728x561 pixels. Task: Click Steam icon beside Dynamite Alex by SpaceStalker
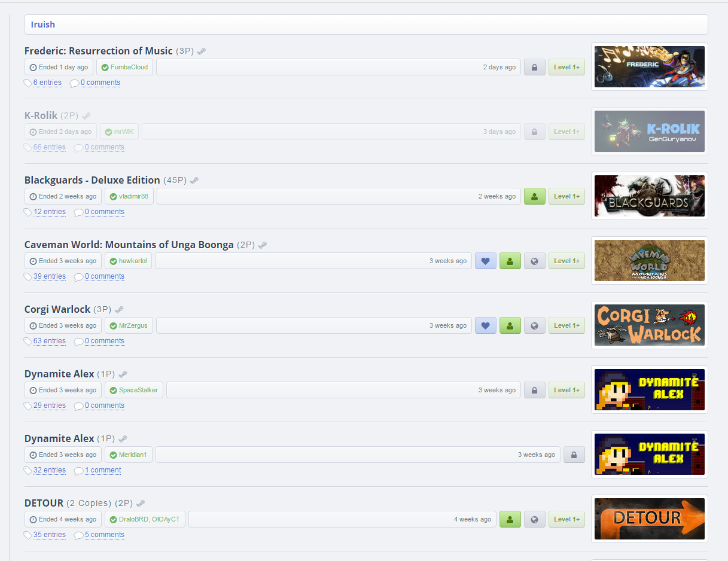pyautogui.click(x=123, y=374)
